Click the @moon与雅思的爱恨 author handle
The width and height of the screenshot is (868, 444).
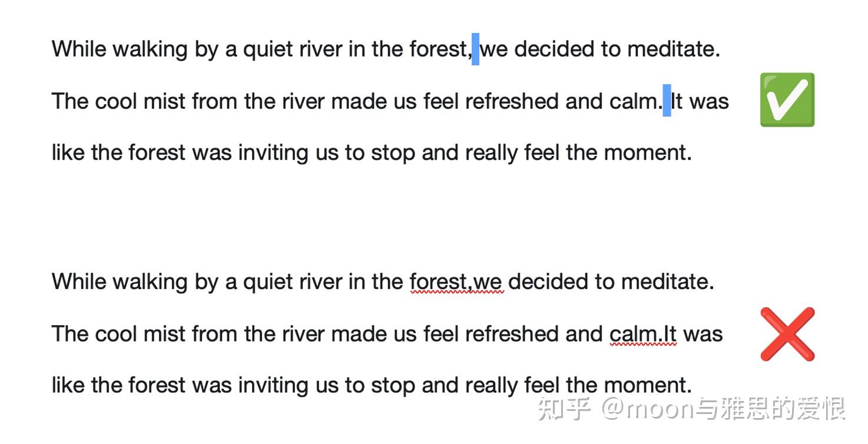(724, 409)
